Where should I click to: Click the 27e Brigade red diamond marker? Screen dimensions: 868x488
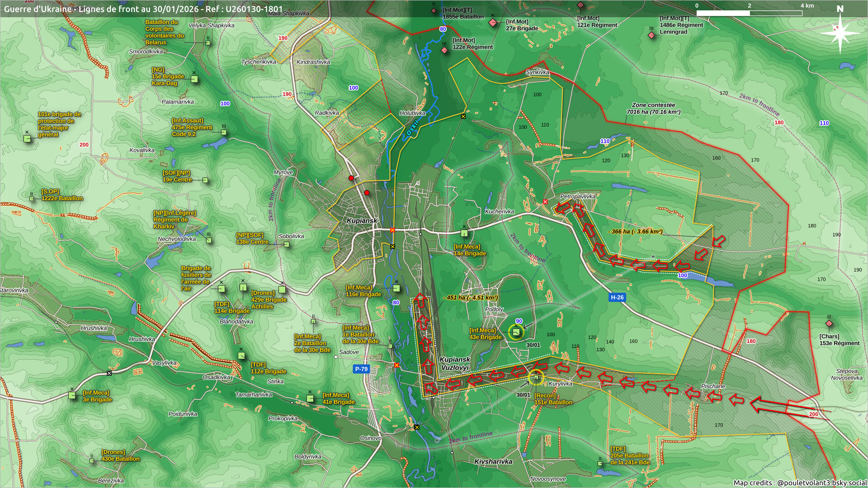[x=493, y=23]
